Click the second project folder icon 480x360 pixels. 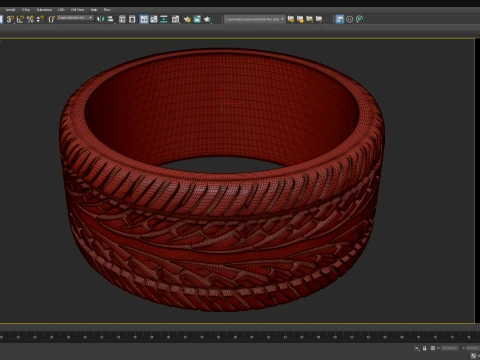(300, 19)
